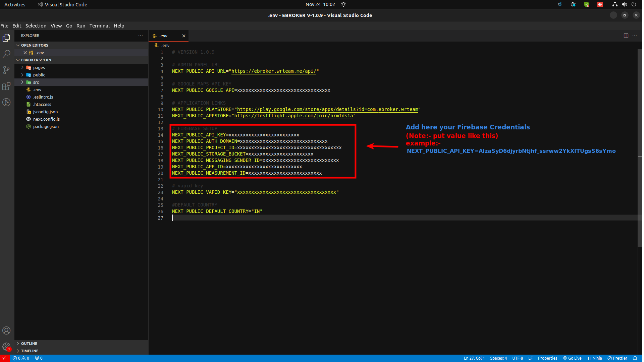This screenshot has height=362, width=644.
Task: Open the power menu in top bar
Action: coord(634,4)
